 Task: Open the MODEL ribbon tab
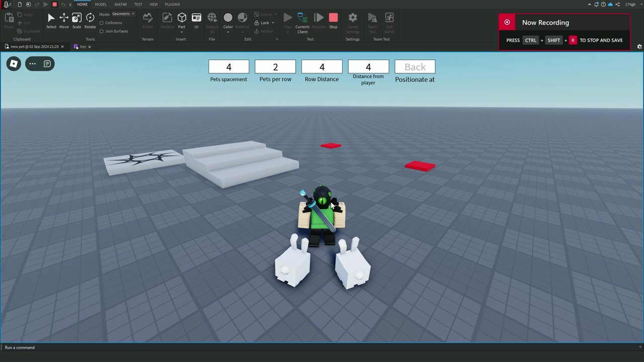click(101, 5)
